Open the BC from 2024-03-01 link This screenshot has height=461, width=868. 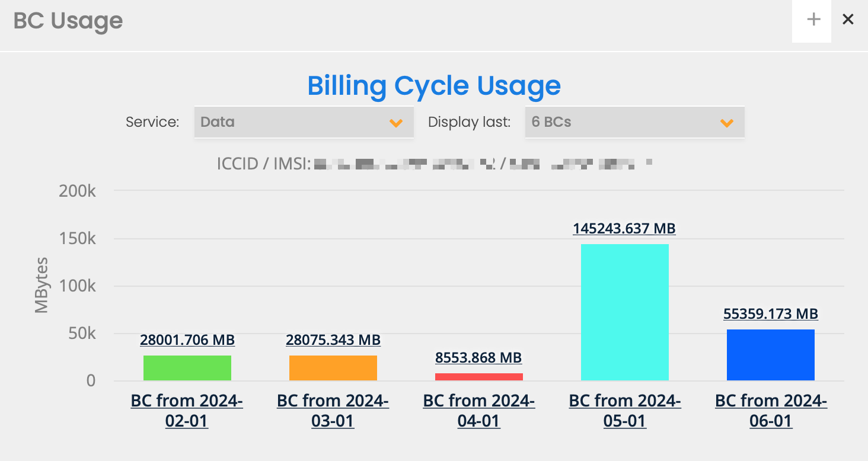pyautogui.click(x=333, y=411)
